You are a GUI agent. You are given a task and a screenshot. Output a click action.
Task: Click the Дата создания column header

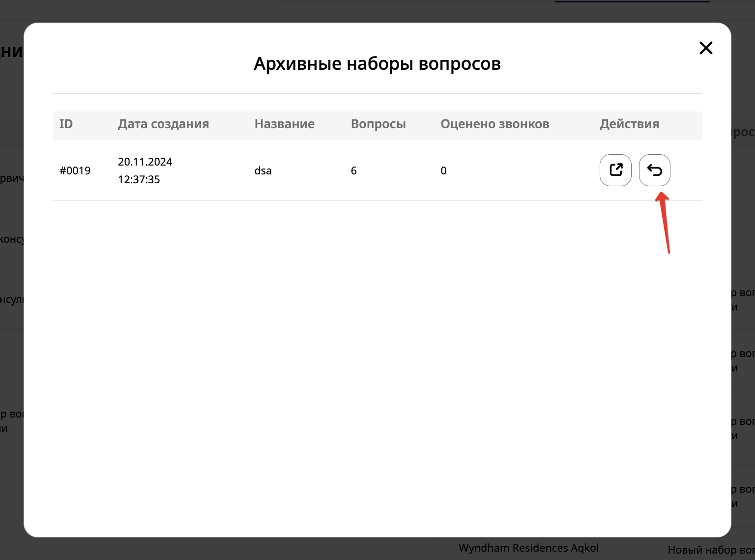(x=163, y=124)
